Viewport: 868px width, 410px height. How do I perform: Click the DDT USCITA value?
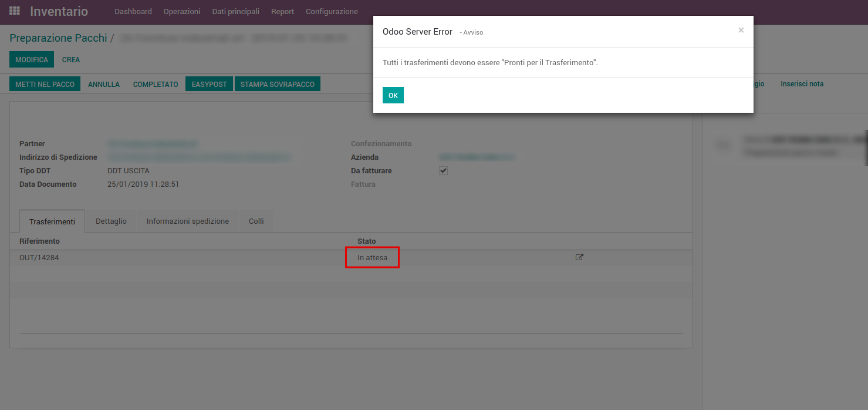click(x=129, y=171)
